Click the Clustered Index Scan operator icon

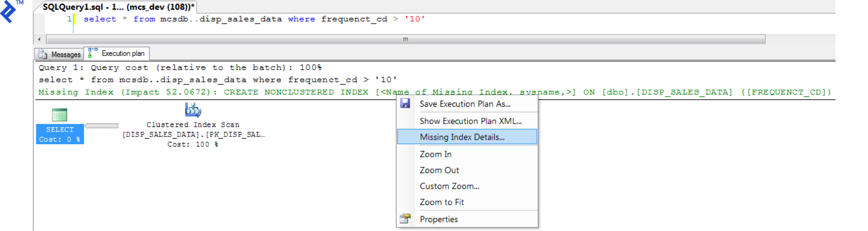(x=193, y=110)
